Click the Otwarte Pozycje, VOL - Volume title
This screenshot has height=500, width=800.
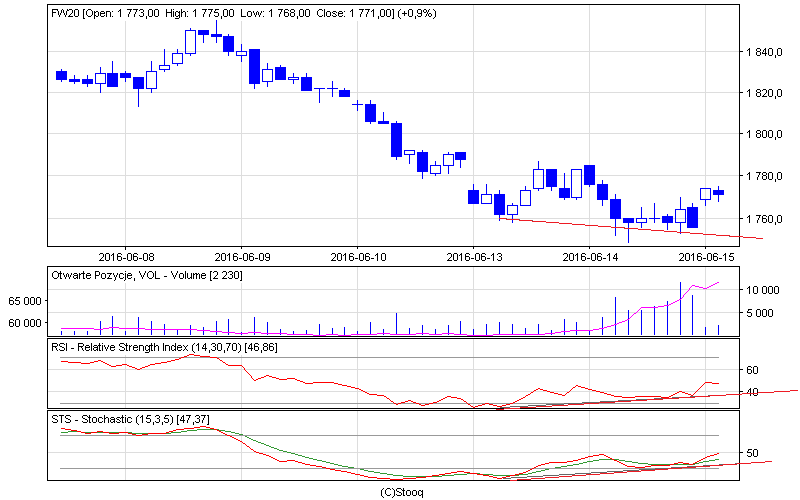coord(147,276)
